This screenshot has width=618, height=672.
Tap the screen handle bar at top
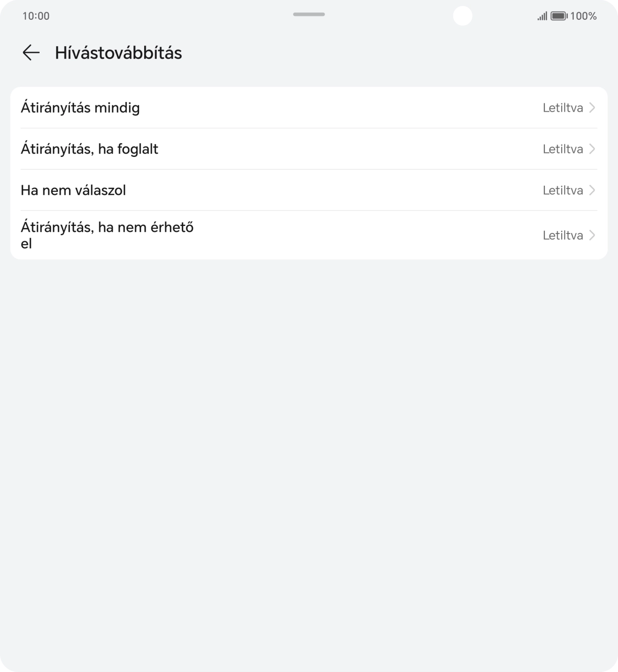coord(308,15)
